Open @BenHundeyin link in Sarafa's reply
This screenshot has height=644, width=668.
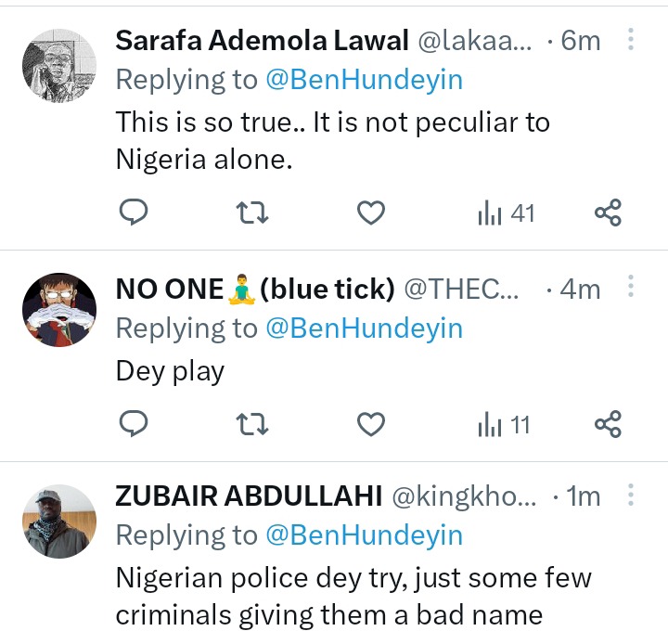coord(364,80)
